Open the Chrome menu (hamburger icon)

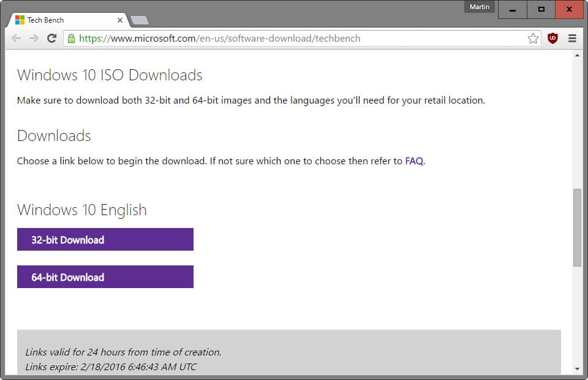click(572, 38)
